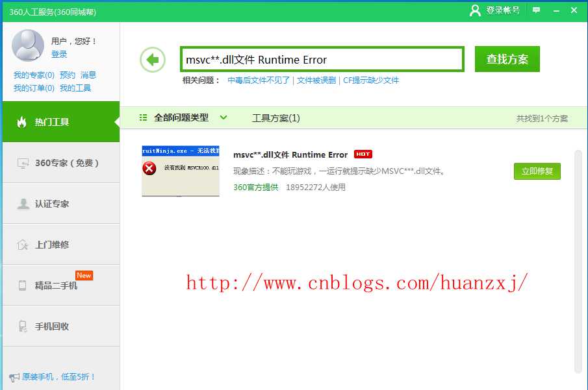This screenshot has width=588, height=390.
Task: Open 上门维修 in the sidebar
Action: [x=61, y=245]
